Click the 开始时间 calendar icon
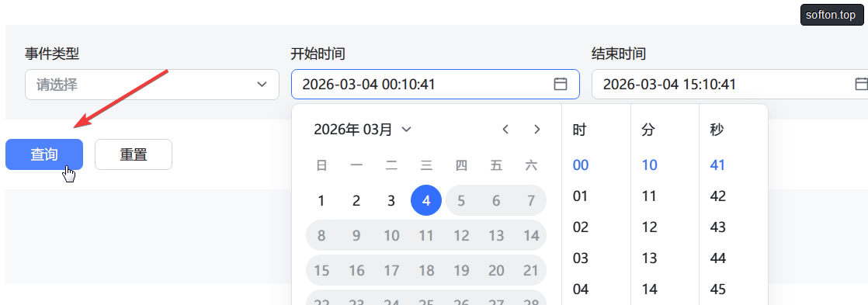 pos(561,84)
